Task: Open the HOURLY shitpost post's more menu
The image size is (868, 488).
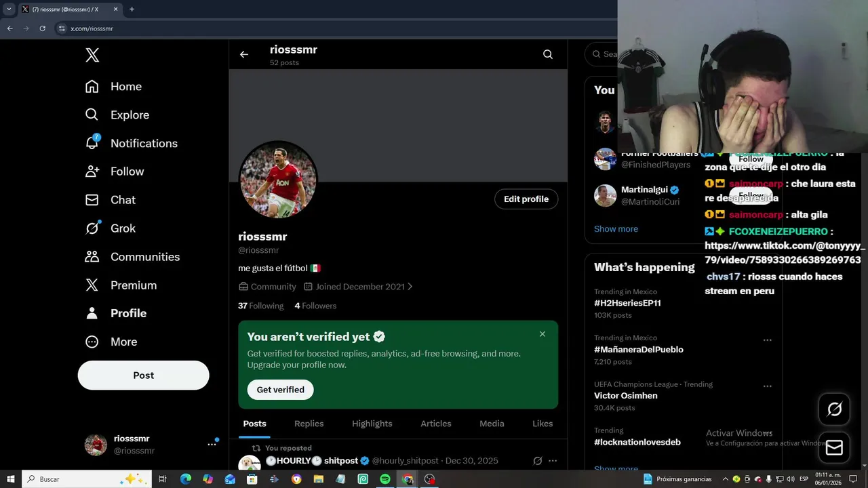Action: tap(553, 461)
